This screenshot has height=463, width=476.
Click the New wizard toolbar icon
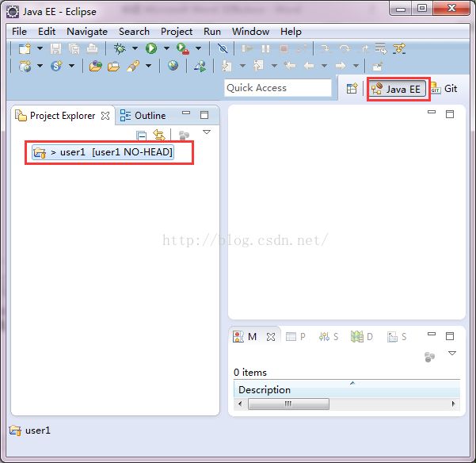point(25,48)
